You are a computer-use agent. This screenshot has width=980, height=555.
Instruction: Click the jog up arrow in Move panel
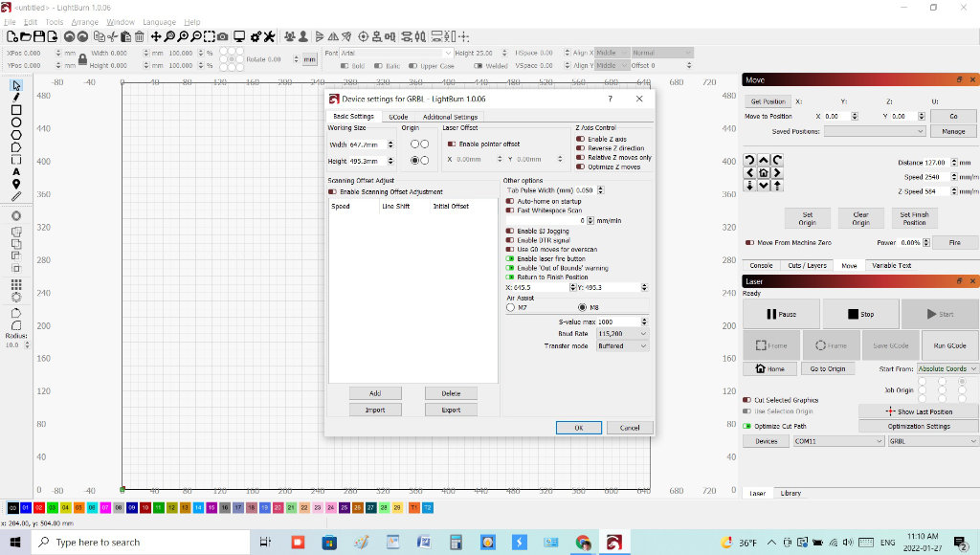click(x=763, y=160)
